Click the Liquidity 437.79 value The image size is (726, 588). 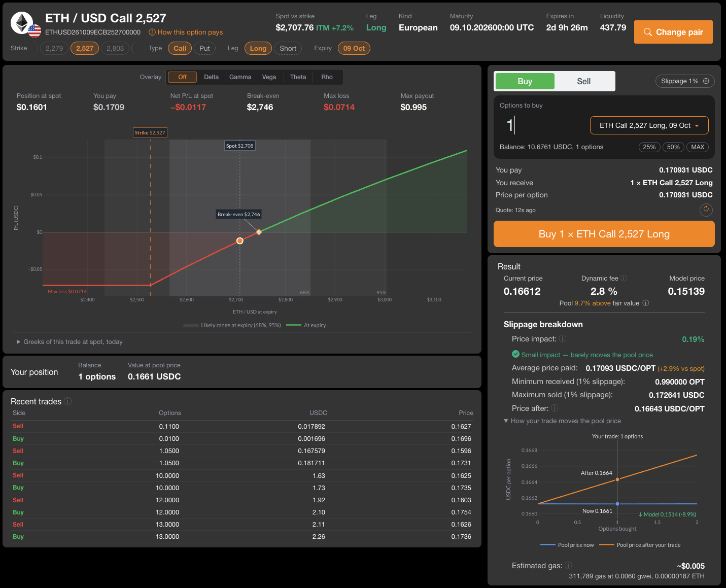click(613, 27)
